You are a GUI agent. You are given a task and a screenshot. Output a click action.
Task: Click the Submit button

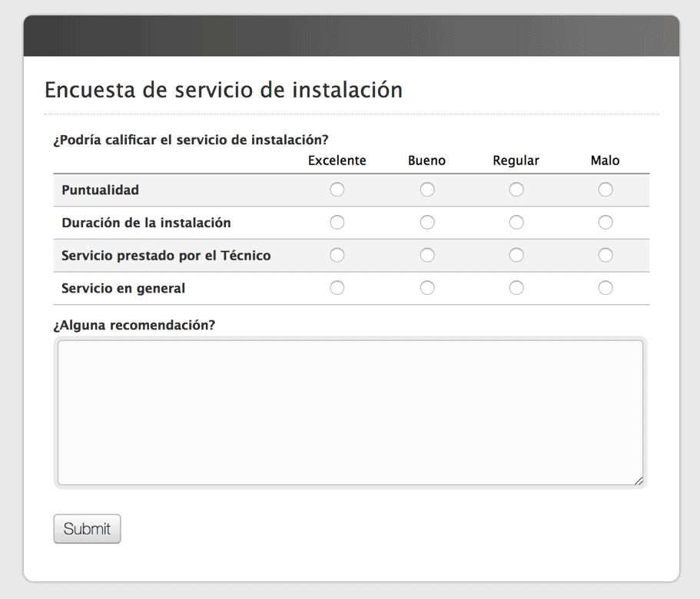click(87, 528)
